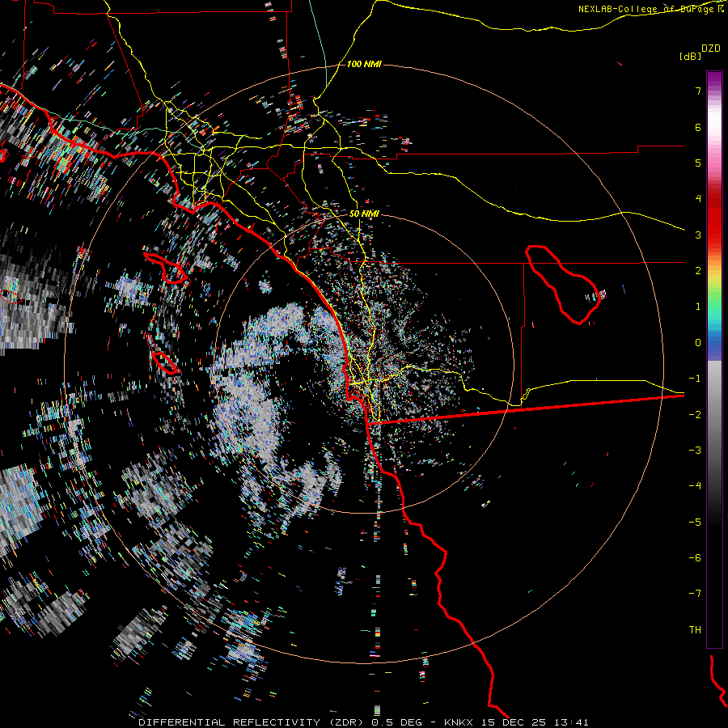Click the Salton Sea outline on the map
The image size is (728, 728).
coord(562,284)
